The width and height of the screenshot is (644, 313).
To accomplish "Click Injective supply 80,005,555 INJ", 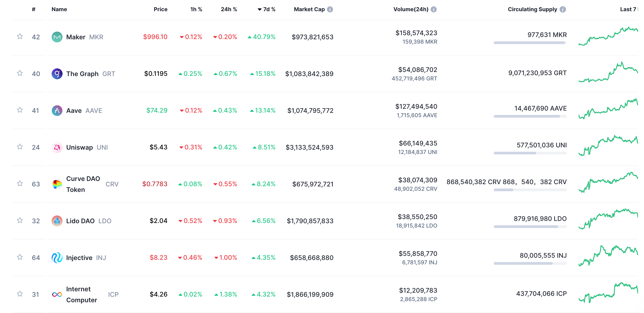I will (x=543, y=255).
